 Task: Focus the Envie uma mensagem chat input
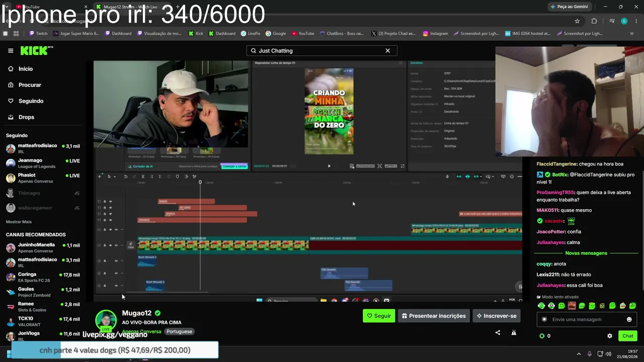588,319
